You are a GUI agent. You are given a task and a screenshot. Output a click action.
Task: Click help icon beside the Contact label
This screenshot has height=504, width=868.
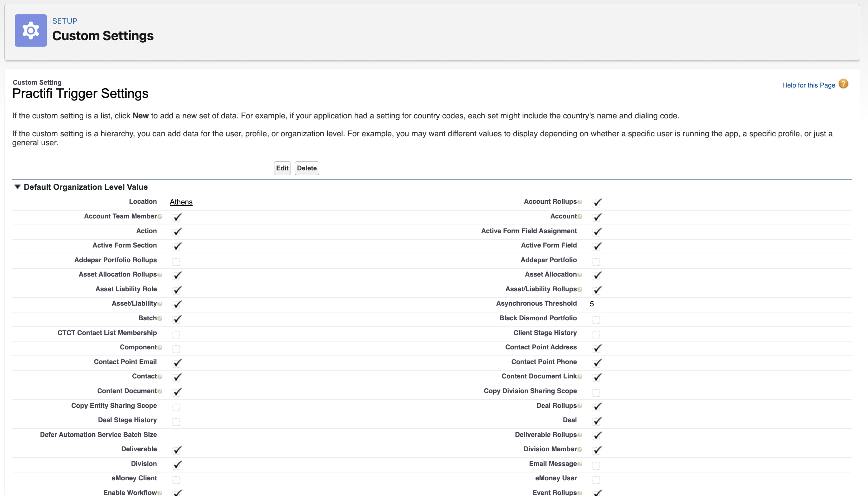tap(160, 377)
